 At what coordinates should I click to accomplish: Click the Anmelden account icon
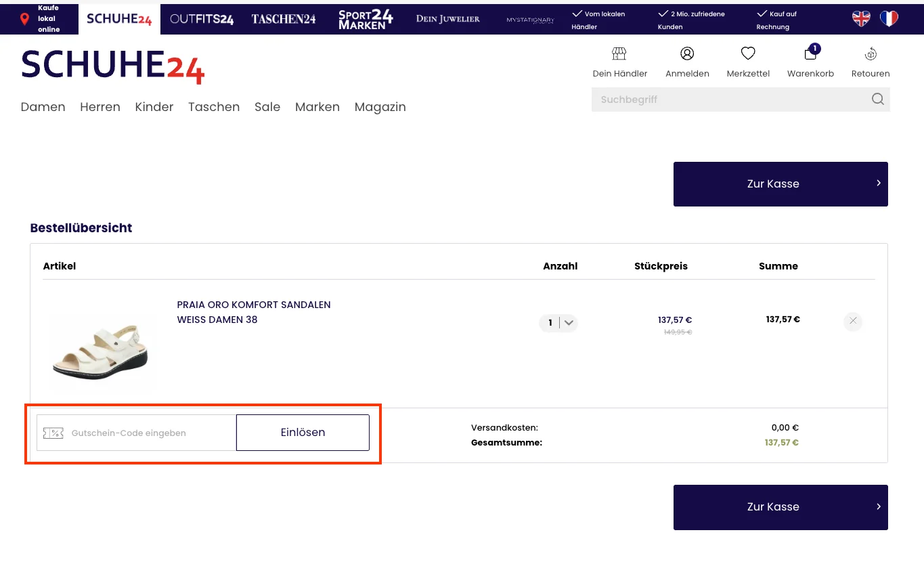click(686, 53)
